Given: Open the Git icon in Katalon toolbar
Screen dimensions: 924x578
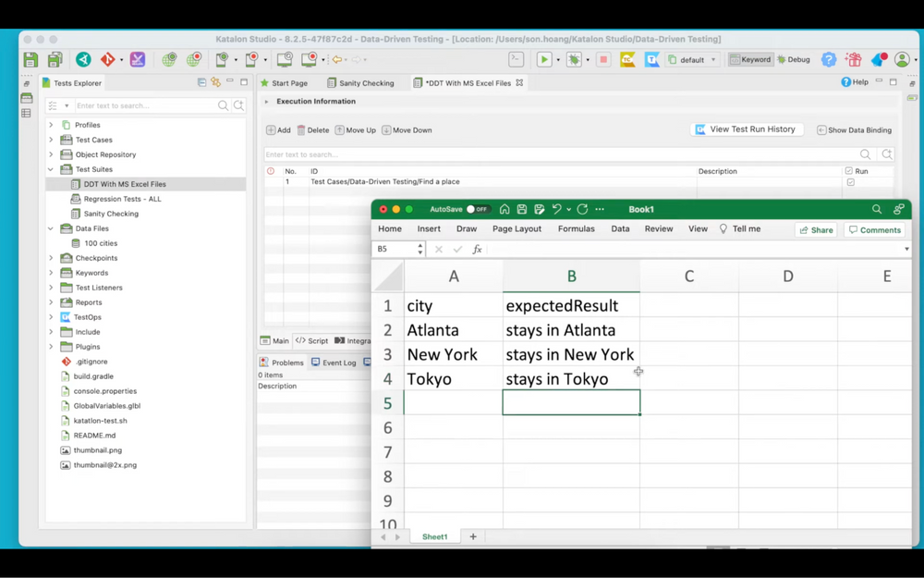Looking at the screenshot, I should [108, 60].
